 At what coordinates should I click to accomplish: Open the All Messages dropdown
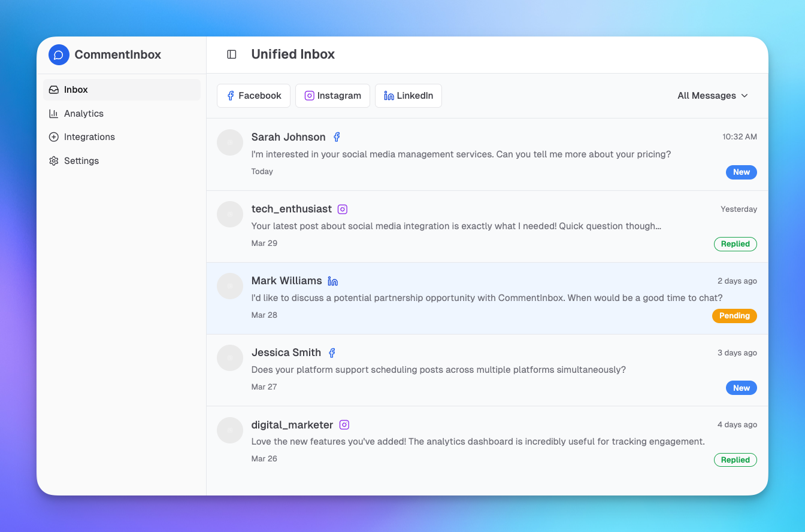coord(712,96)
